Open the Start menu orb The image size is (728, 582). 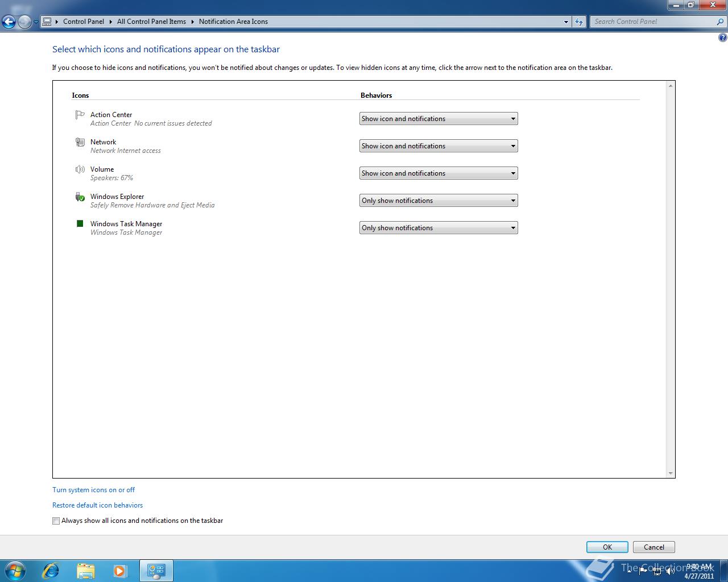coord(15,571)
